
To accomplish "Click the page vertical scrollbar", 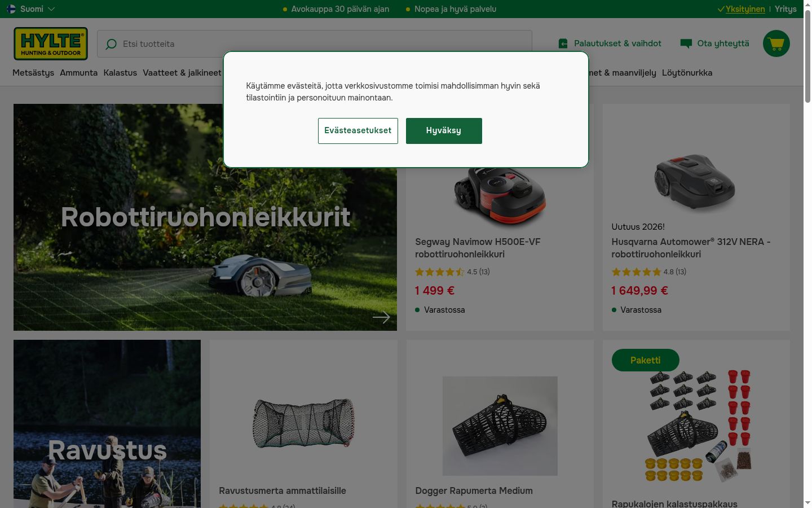I will [x=807, y=56].
